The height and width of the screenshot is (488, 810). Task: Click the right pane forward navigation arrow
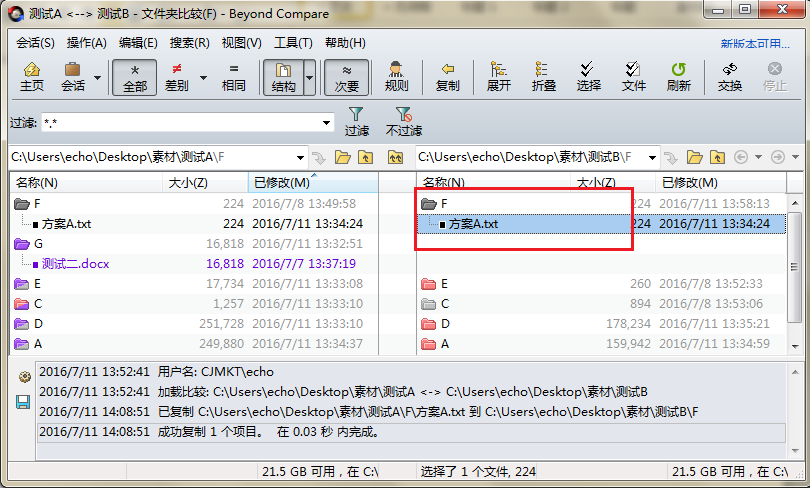click(777, 157)
